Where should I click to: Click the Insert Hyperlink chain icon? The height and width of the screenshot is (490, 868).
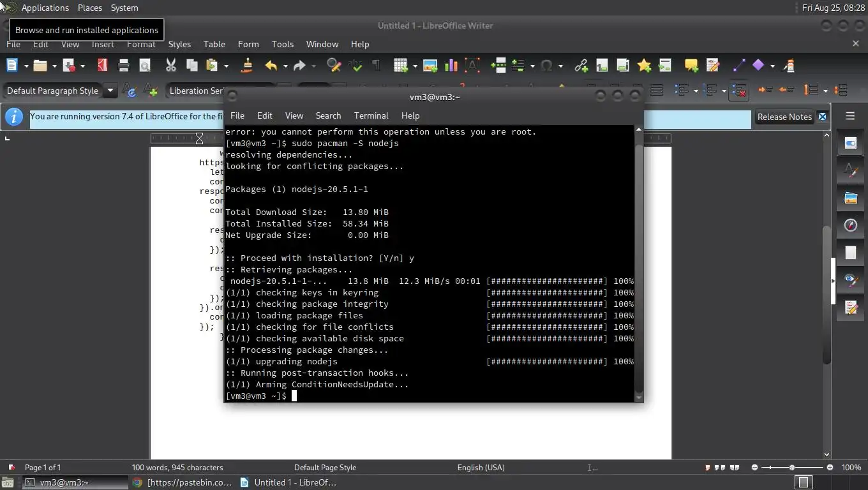point(581,65)
